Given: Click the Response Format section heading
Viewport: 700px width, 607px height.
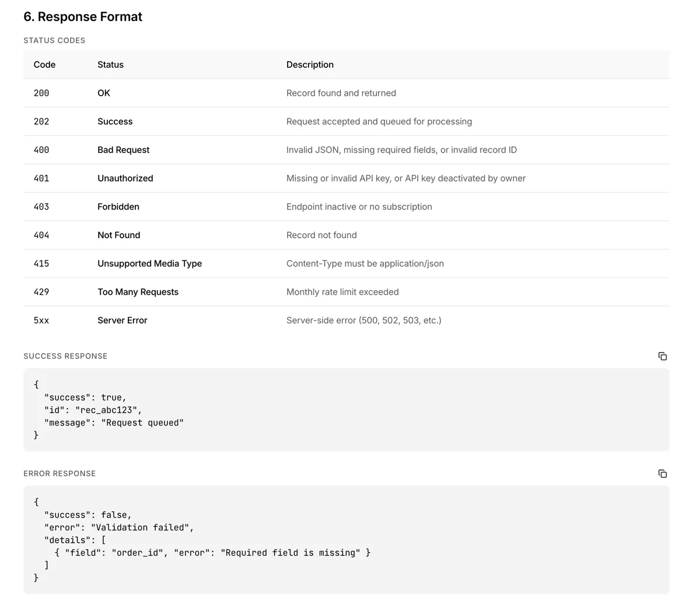Looking at the screenshot, I should coord(83,16).
